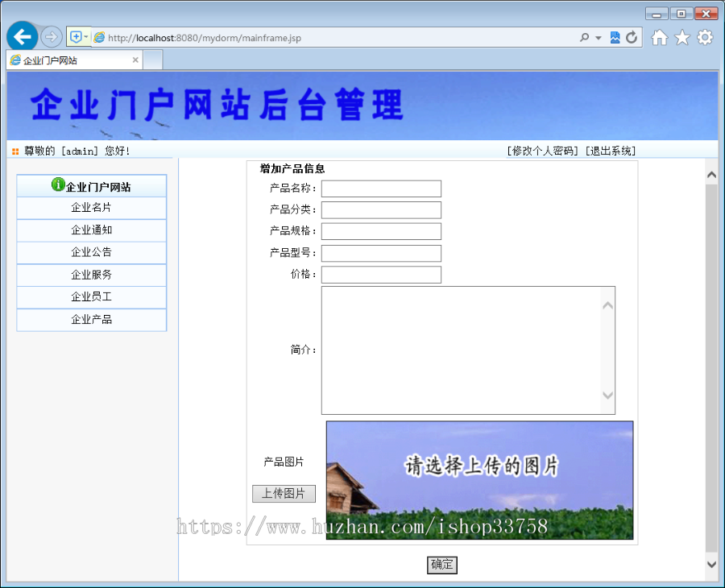The width and height of the screenshot is (725, 588).
Task: Click the forward navigation arrow
Action: pos(50,36)
